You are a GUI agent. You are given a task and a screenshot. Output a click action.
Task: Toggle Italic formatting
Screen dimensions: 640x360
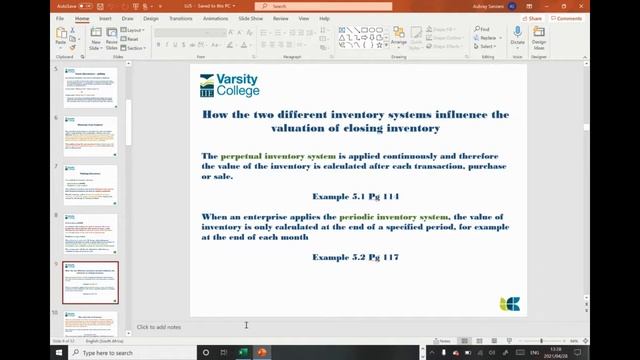[167, 45]
